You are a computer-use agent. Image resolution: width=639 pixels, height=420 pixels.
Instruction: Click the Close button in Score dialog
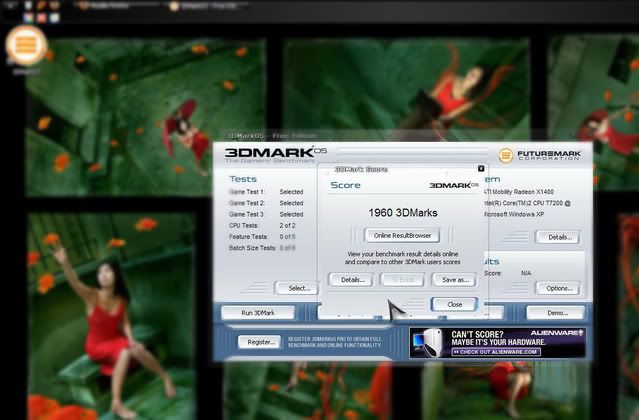(454, 304)
